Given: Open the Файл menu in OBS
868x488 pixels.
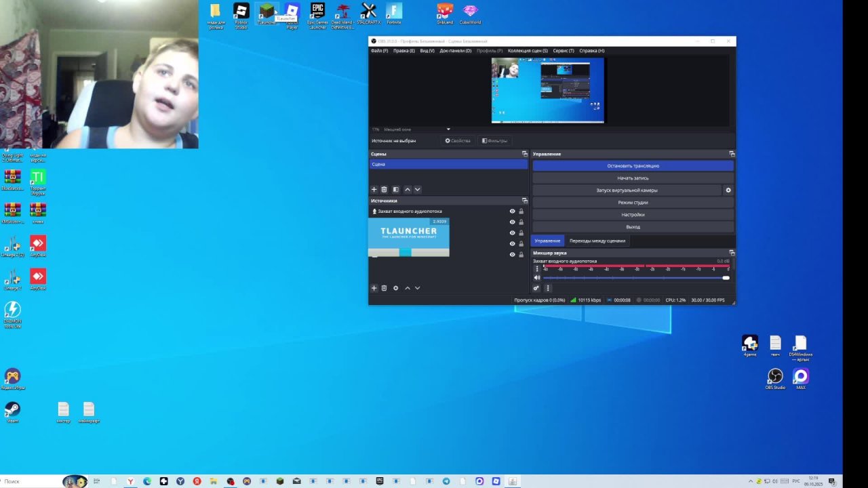Looking at the screenshot, I should point(379,51).
